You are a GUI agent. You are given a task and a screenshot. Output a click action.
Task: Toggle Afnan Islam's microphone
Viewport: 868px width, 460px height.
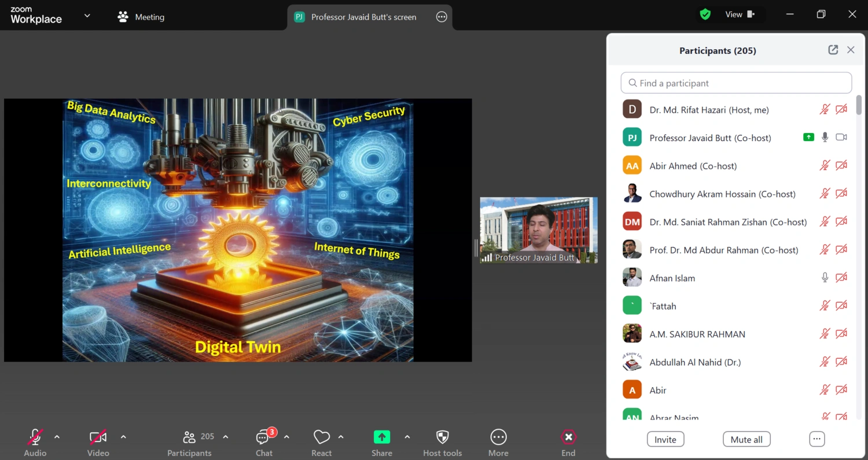click(x=825, y=278)
